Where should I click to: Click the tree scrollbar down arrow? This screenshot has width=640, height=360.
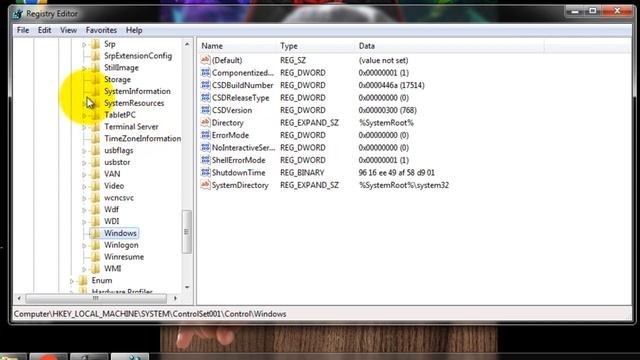187,287
